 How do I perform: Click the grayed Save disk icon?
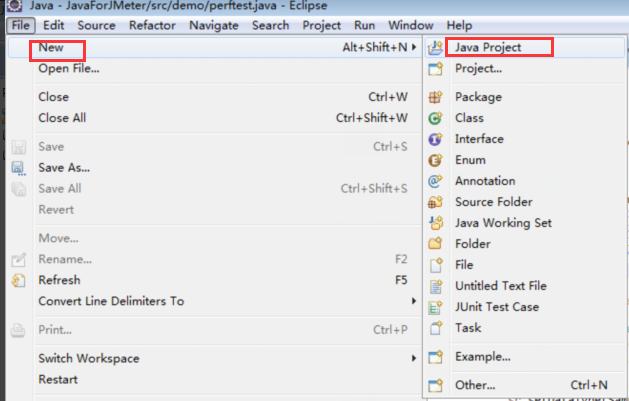18,147
